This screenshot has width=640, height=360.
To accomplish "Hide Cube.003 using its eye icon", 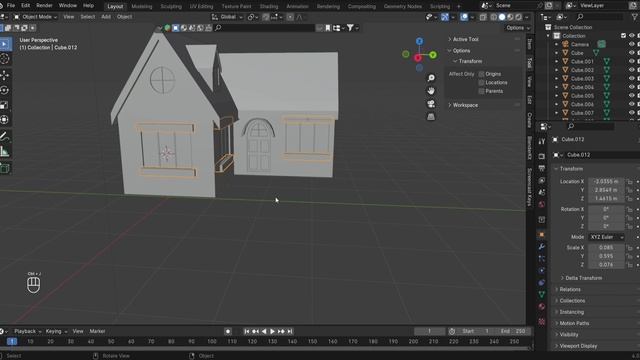I will click(x=631, y=78).
